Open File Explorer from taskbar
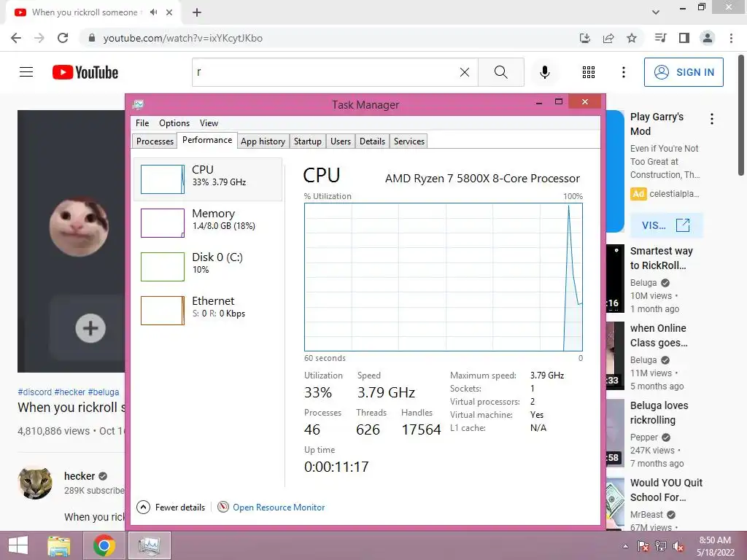The width and height of the screenshot is (747, 560). [59, 545]
